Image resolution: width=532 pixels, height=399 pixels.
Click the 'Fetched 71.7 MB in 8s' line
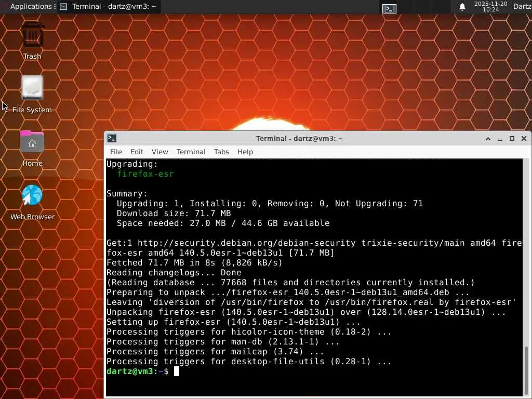tap(194, 262)
